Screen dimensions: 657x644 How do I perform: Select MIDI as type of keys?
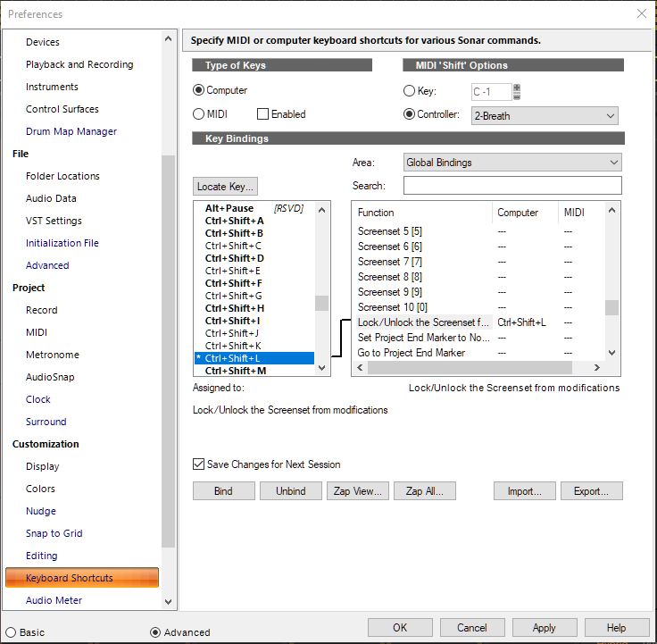point(199,114)
